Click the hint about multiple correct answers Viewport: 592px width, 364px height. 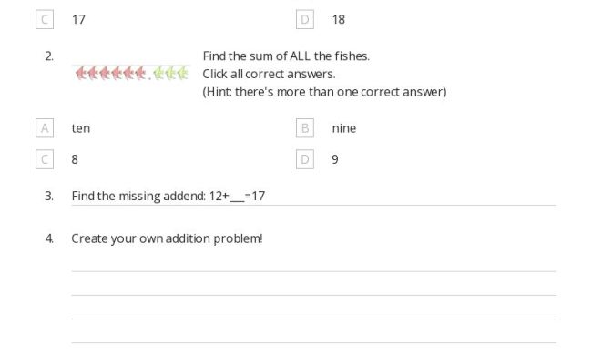[324, 92]
